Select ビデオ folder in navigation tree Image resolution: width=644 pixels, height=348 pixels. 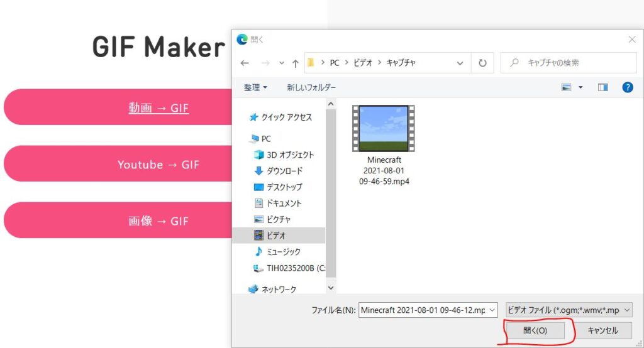[279, 236]
